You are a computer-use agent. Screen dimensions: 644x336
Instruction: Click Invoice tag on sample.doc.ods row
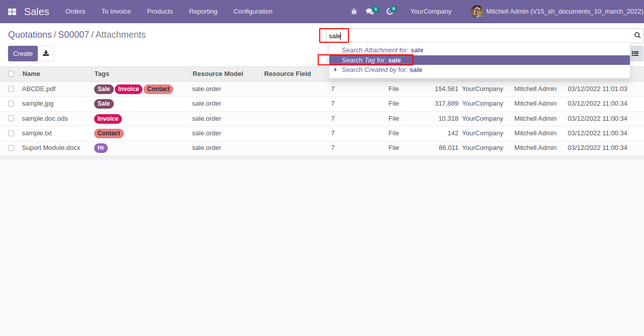[108, 119]
